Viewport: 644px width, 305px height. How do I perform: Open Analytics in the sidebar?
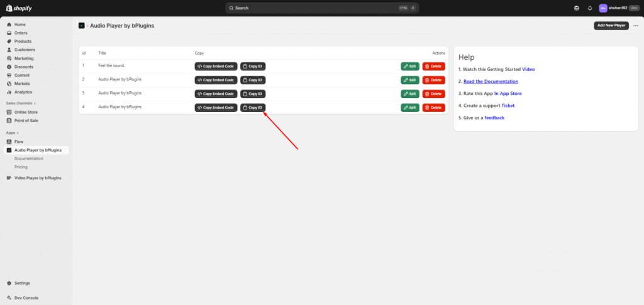[23, 92]
